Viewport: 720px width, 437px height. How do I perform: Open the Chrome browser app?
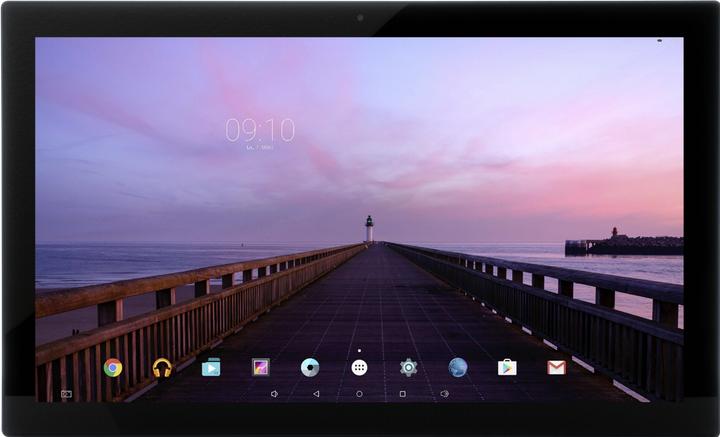click(113, 367)
